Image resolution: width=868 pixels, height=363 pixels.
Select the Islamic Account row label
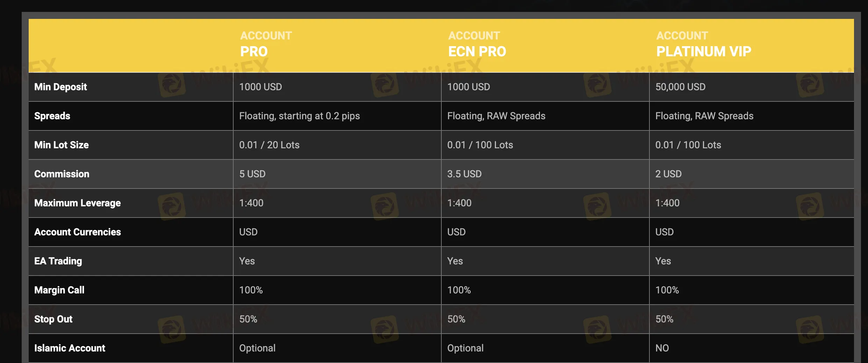click(x=70, y=348)
